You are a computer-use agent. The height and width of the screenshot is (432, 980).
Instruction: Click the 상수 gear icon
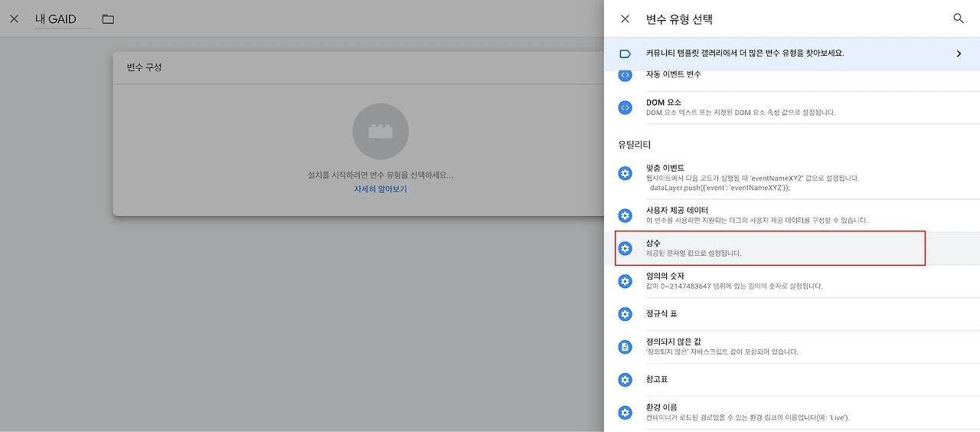pos(625,248)
